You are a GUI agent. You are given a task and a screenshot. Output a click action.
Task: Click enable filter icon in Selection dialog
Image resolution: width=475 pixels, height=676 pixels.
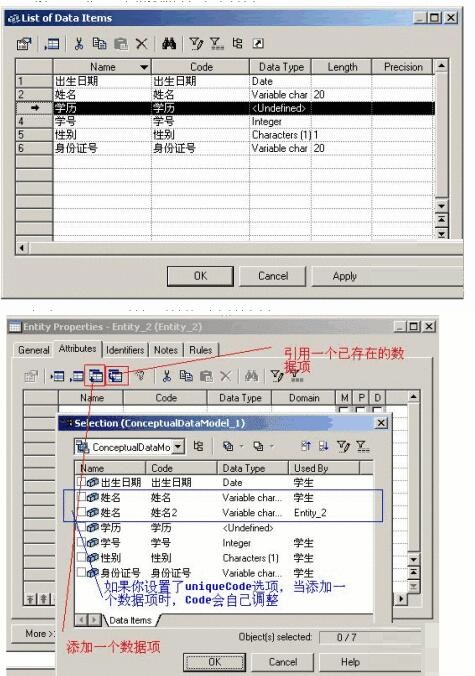(362, 446)
